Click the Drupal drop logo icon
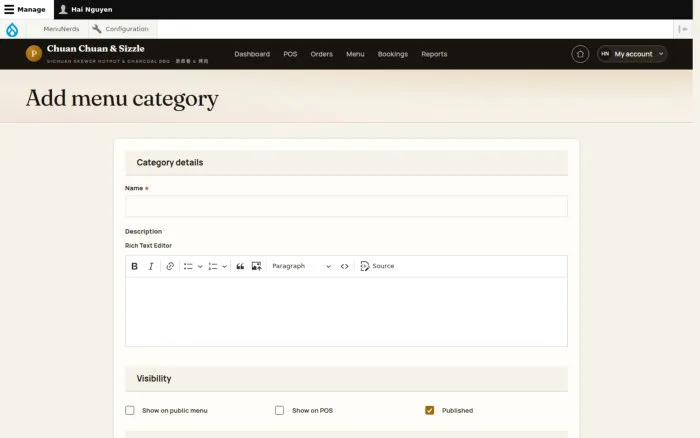Screen dimensions: 700x438 pyautogui.click(x=12, y=29)
